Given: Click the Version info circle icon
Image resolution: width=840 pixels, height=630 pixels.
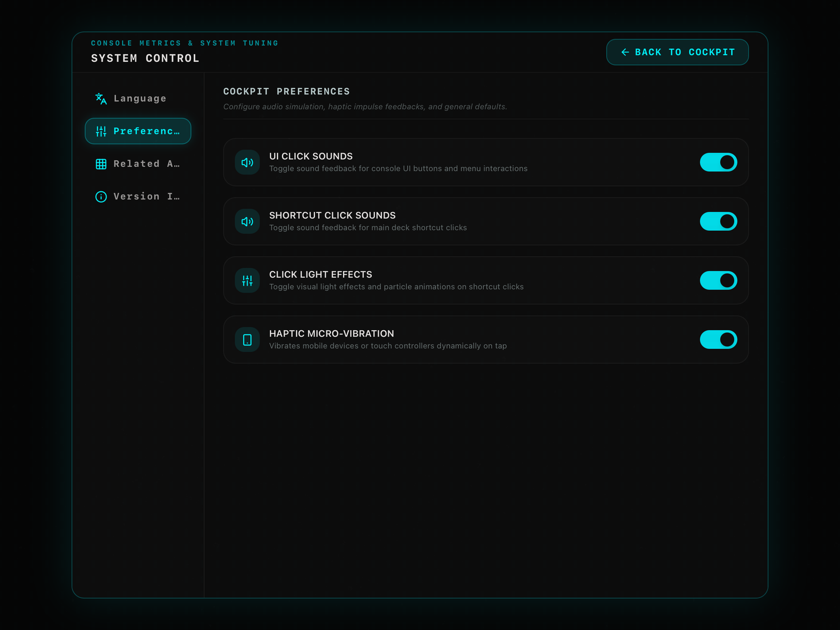Looking at the screenshot, I should click(x=101, y=197).
